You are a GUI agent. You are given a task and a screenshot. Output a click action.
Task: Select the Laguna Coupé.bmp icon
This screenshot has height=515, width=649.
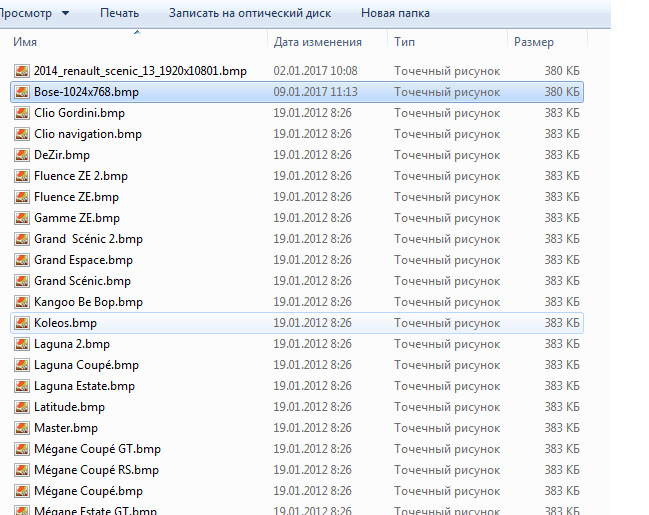coord(22,365)
